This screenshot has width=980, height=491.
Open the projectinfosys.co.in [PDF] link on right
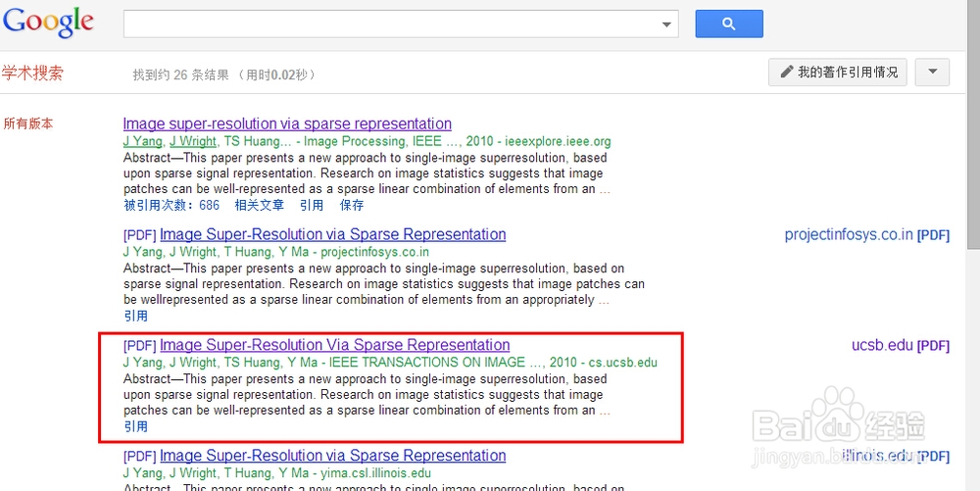click(x=866, y=235)
